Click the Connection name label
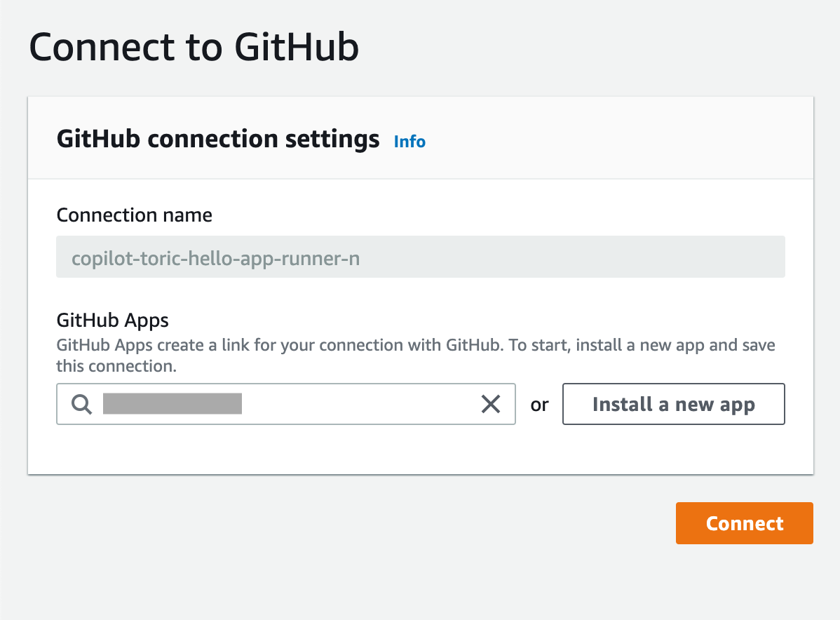840x620 pixels. [134, 215]
